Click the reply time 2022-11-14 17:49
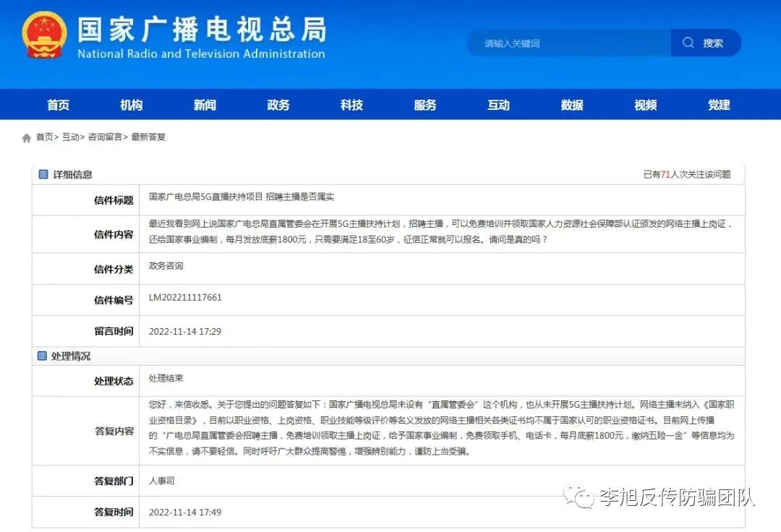This screenshot has height=532, width=781. click(185, 512)
